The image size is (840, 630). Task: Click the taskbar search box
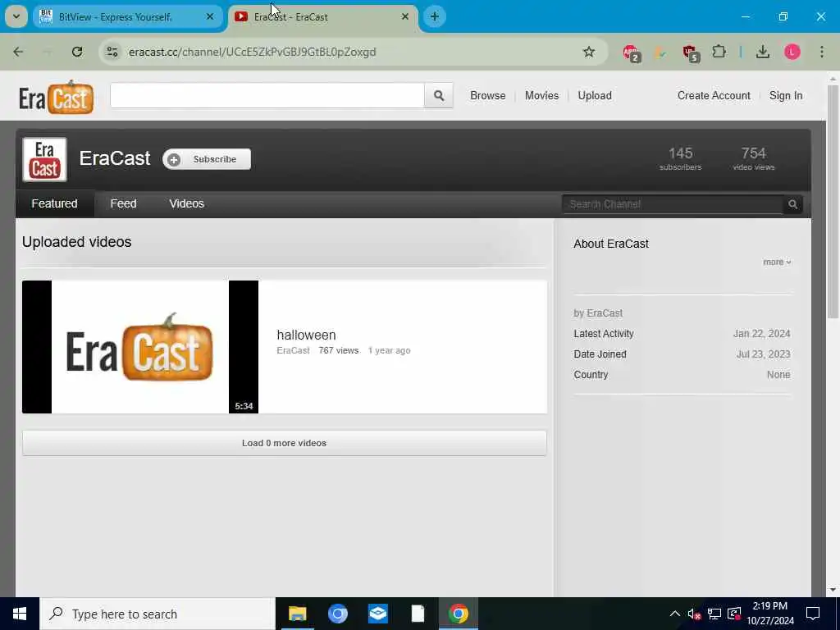157,614
